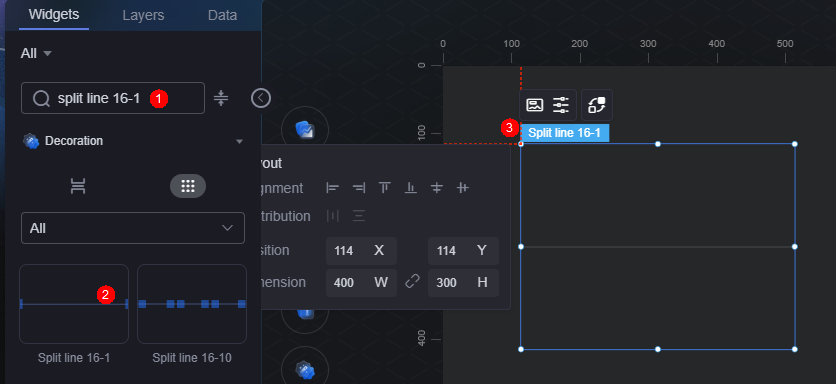
Task: Click the collapse-all icon beside search
Action: (x=221, y=98)
